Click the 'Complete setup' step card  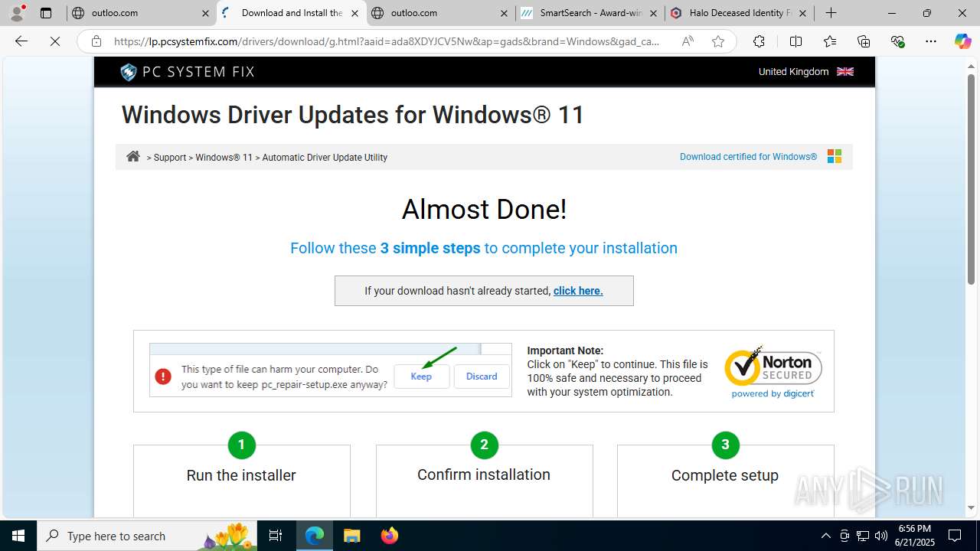pos(725,479)
